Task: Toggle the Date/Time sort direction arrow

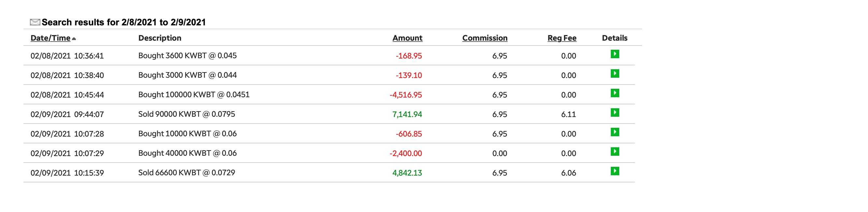Action: click(x=74, y=39)
